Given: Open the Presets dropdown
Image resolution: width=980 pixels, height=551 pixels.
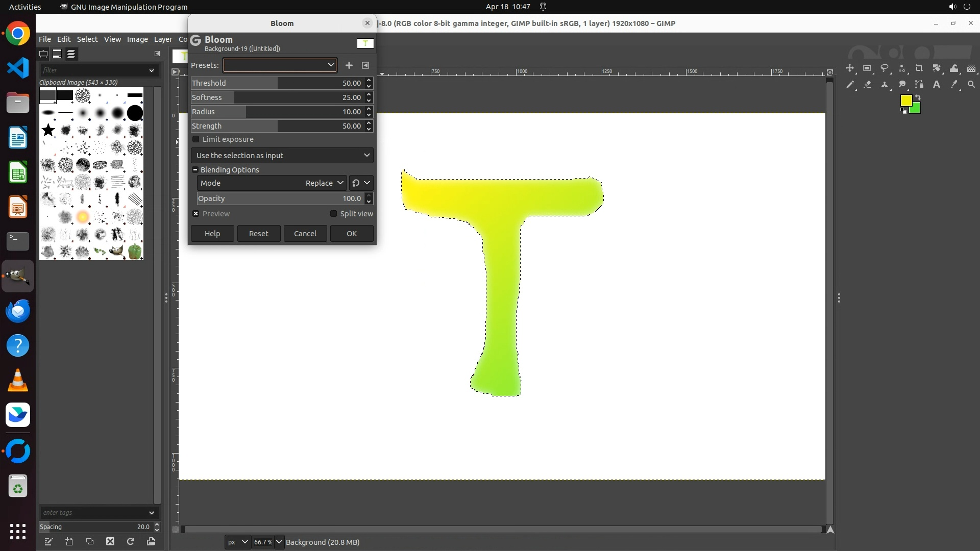Looking at the screenshot, I should pyautogui.click(x=280, y=65).
